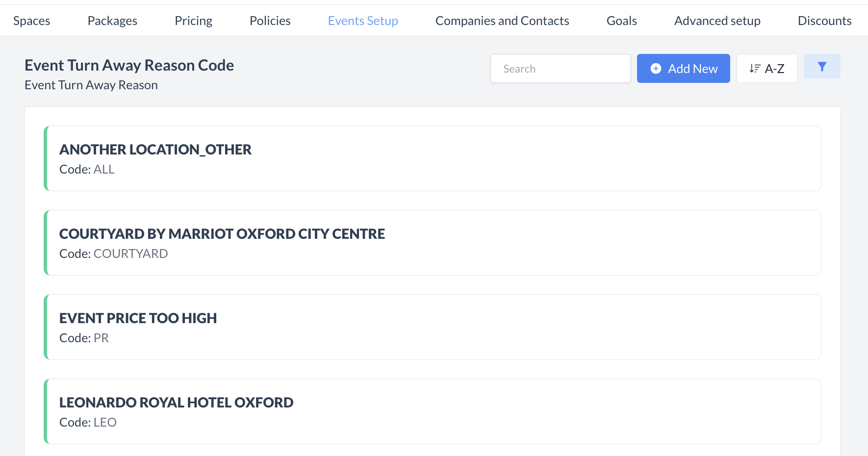Image resolution: width=868 pixels, height=456 pixels.
Task: Select the Events Setup tab
Action: (x=363, y=21)
